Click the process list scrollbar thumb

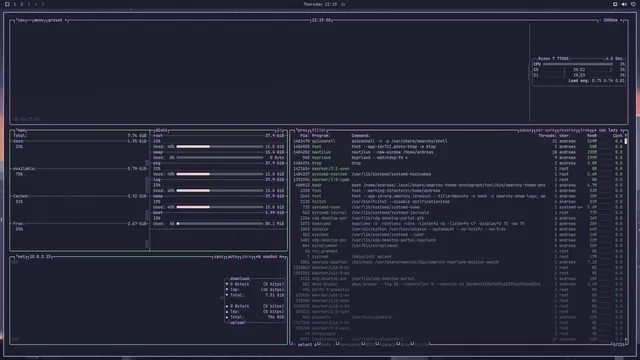click(626, 141)
